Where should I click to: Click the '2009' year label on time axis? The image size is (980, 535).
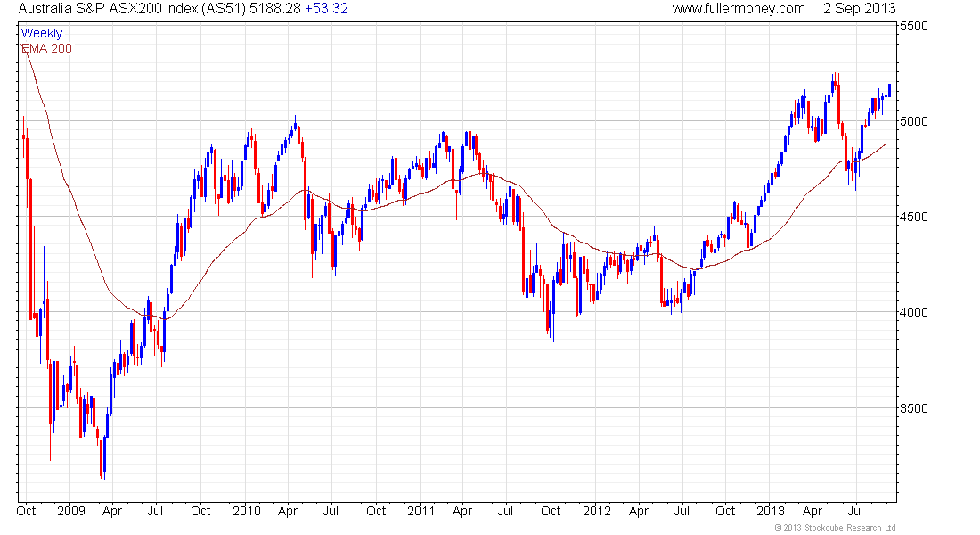[x=70, y=511]
